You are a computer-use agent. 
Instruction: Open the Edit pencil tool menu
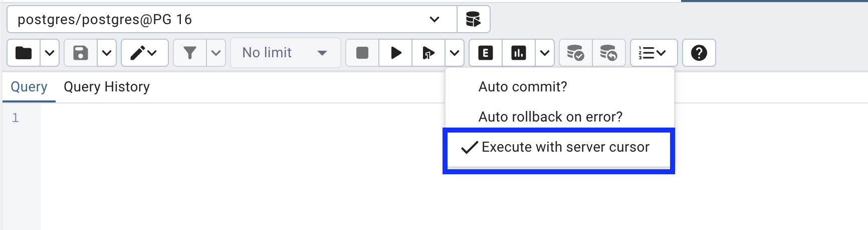pyautogui.click(x=144, y=53)
